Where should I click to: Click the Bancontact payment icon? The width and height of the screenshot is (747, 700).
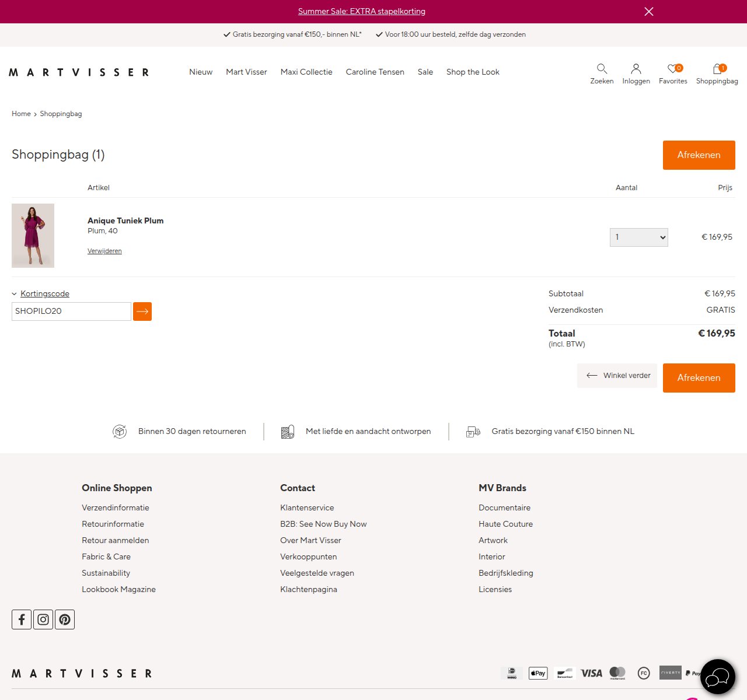[x=565, y=673]
